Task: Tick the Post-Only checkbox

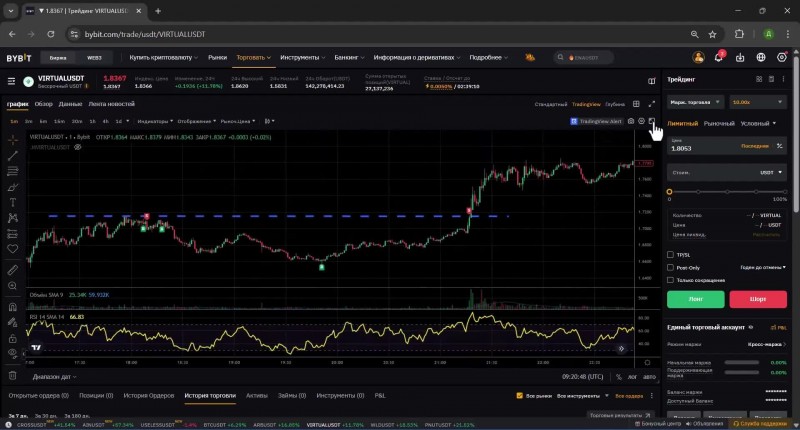Action: point(670,267)
